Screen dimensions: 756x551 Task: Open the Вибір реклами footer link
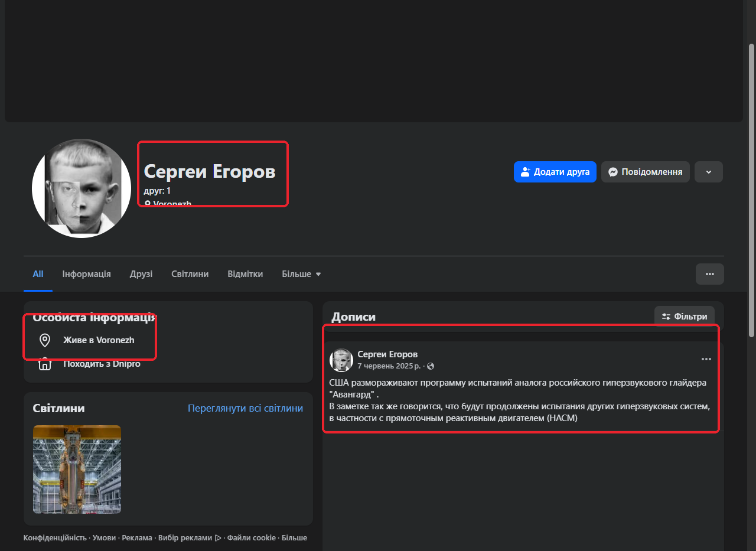click(190, 538)
